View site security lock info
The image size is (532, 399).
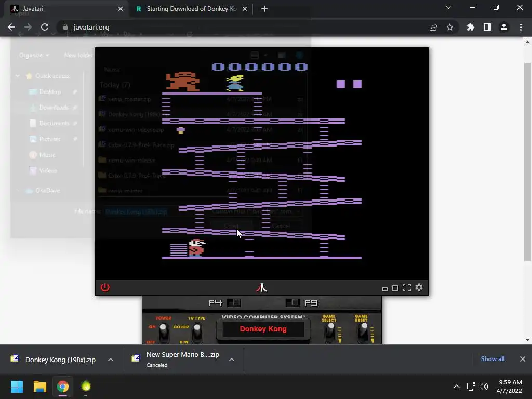(65, 27)
